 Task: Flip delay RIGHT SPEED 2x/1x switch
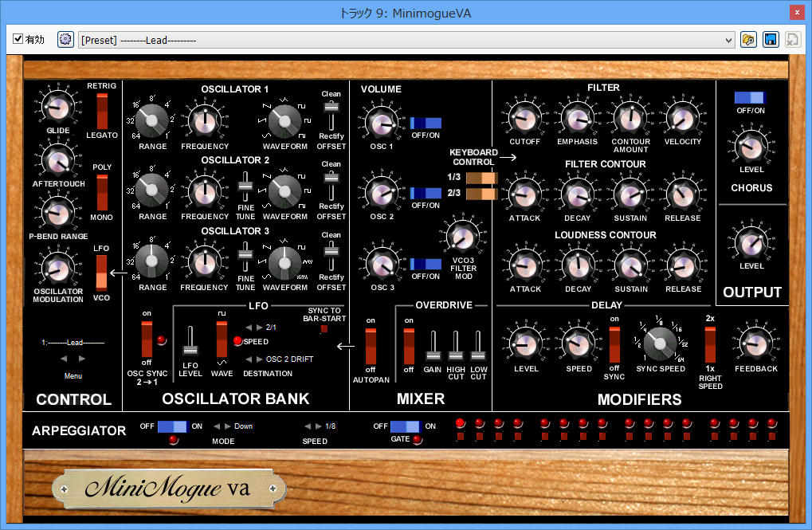[x=710, y=344]
